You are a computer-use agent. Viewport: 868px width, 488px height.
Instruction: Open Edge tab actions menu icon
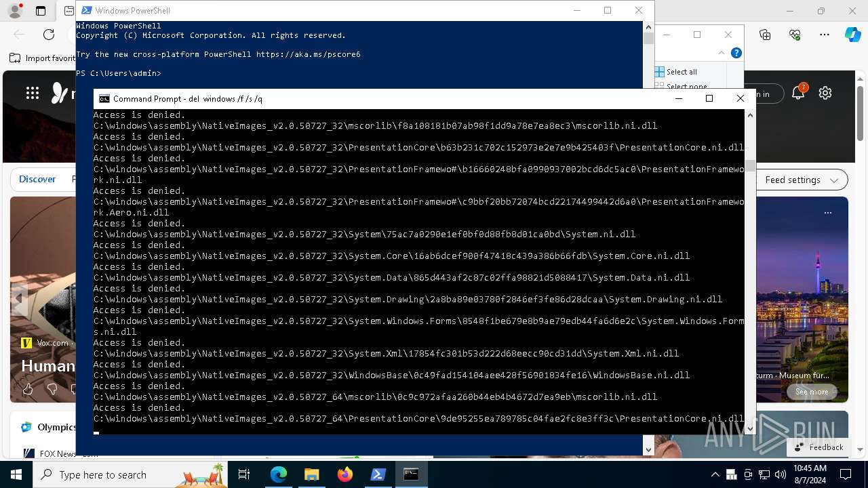(41, 11)
